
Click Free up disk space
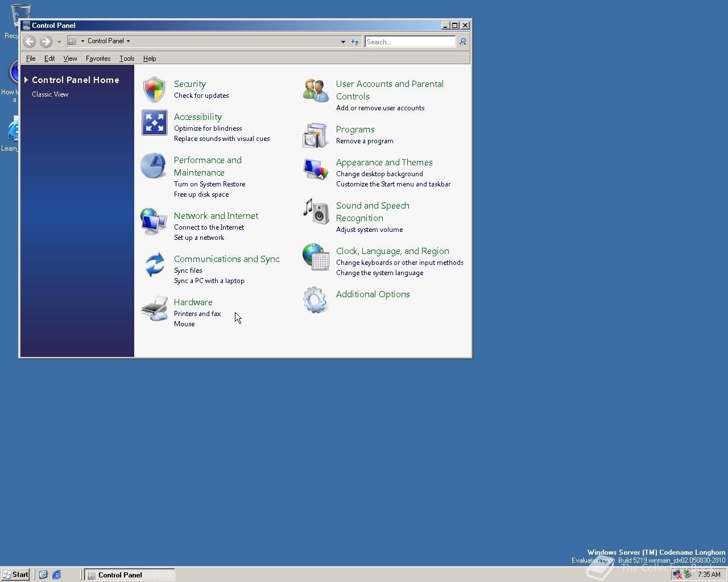[201, 194]
